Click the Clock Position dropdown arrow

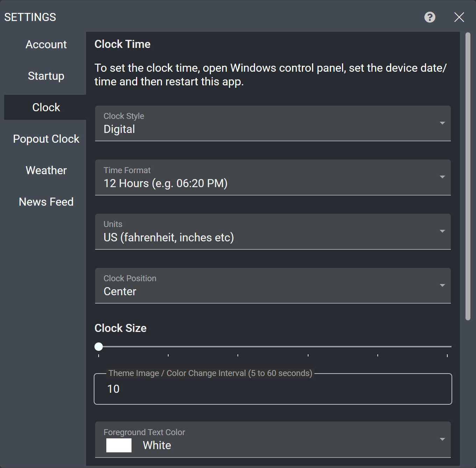[442, 286]
